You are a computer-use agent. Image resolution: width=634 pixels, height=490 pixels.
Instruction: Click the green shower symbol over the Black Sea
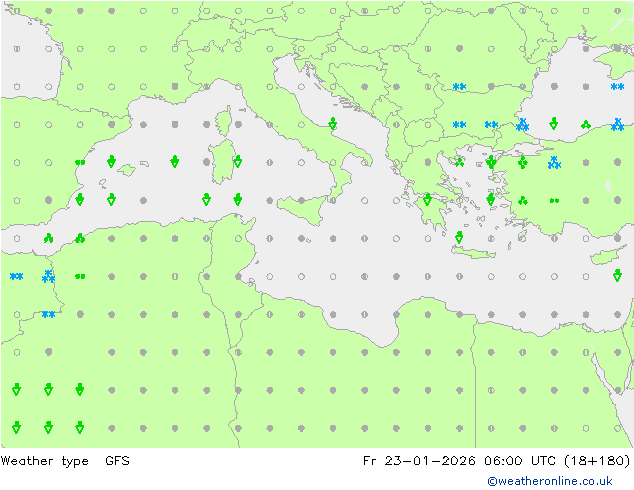[x=554, y=124]
